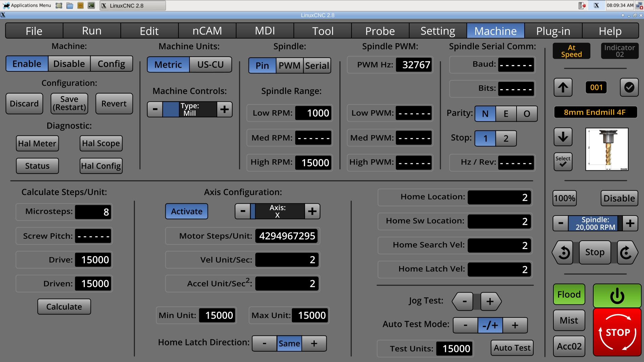Open Hal Meter diagnostic
Image resolution: width=644 pixels, height=362 pixels.
tap(37, 143)
